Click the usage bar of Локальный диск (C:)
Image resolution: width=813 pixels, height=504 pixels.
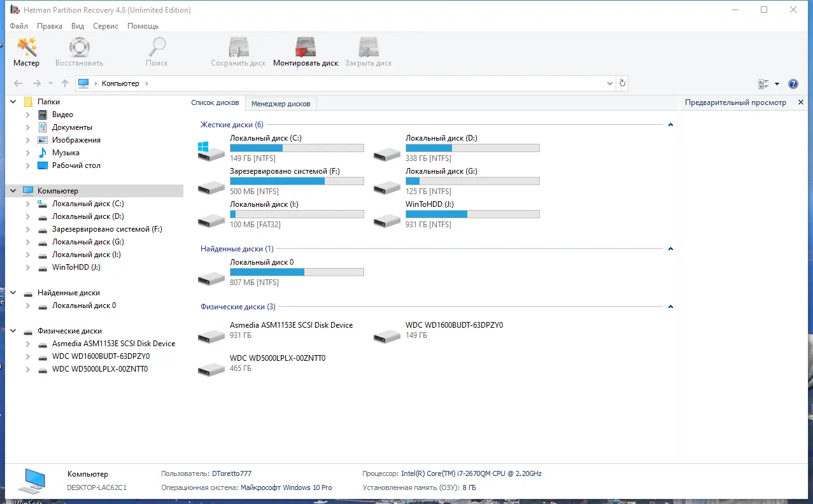[x=297, y=147]
